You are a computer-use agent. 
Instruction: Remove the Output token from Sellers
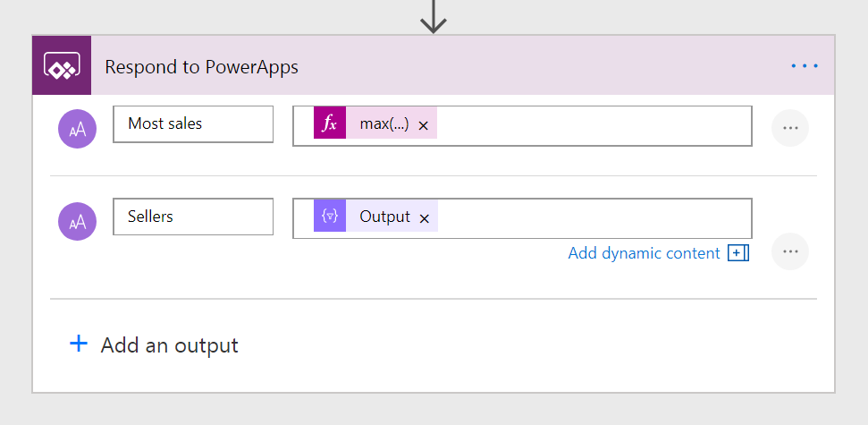[x=425, y=217]
